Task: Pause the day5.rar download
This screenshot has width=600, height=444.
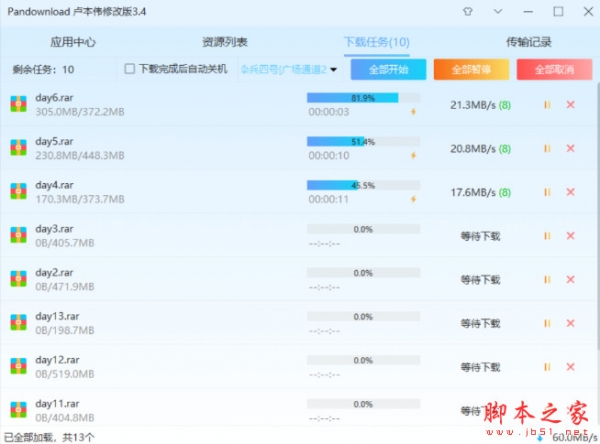Action: click(x=547, y=148)
